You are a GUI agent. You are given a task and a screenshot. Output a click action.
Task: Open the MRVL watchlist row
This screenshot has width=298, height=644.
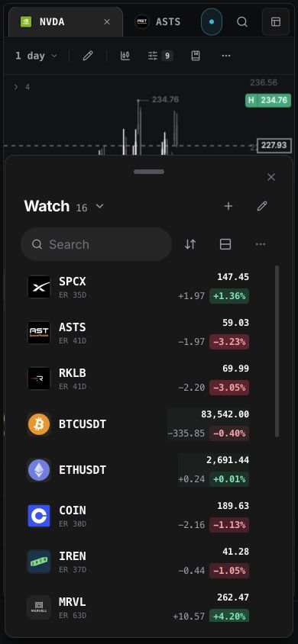(138, 607)
